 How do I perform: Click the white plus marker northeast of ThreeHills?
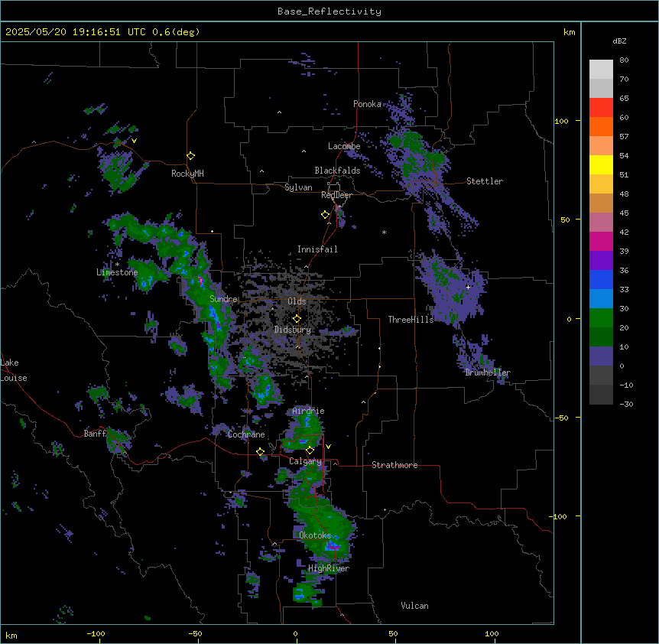(468, 287)
